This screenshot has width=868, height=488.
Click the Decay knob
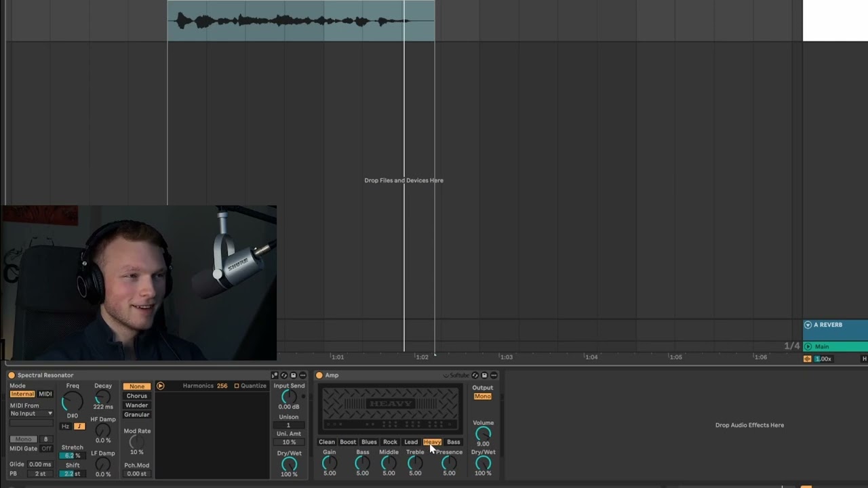pyautogui.click(x=103, y=398)
